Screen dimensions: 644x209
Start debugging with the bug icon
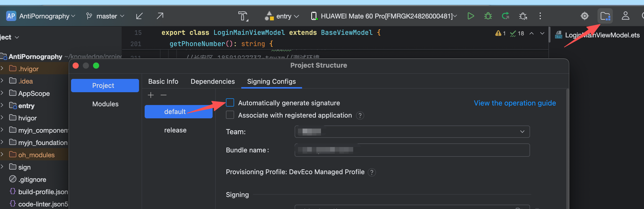[x=488, y=16]
